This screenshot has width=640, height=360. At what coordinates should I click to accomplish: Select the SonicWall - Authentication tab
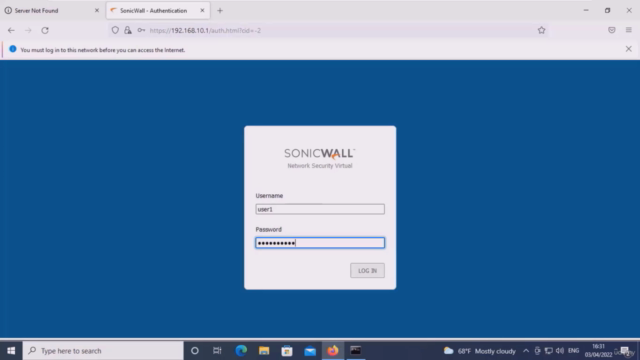point(158,11)
